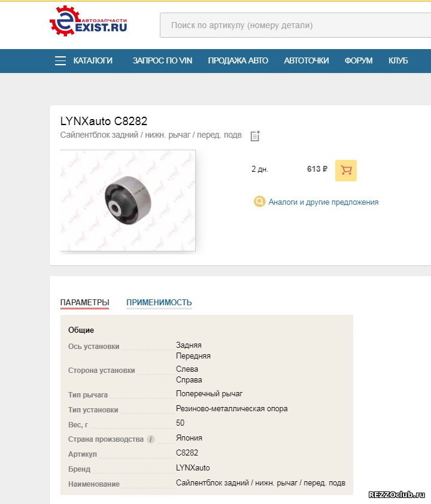This screenshot has height=504, width=431.
Task: Open the Продажа авто section
Action: click(x=238, y=60)
